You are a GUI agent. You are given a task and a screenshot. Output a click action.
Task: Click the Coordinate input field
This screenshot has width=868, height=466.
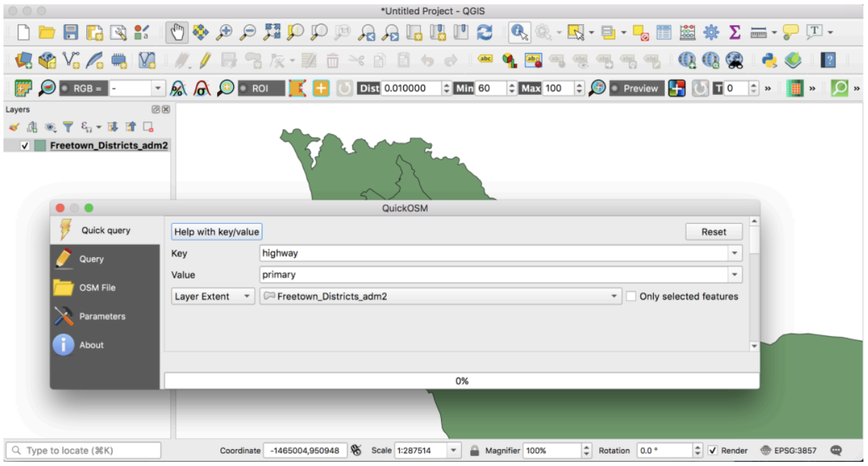[x=306, y=451]
